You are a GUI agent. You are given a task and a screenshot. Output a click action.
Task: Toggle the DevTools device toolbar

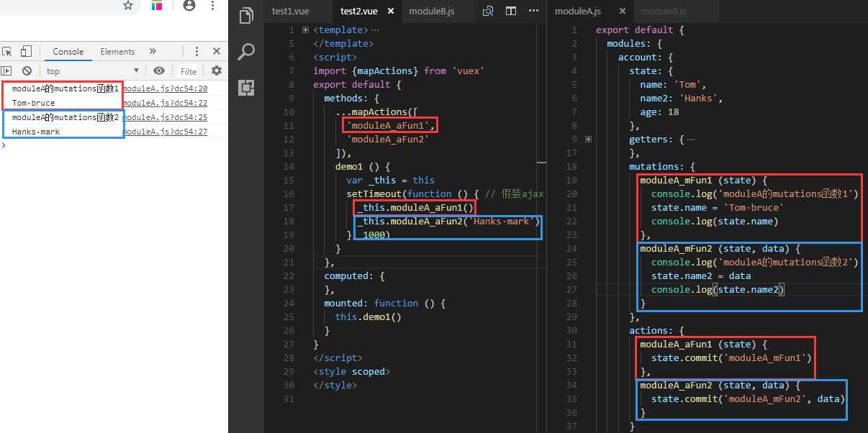pos(26,52)
